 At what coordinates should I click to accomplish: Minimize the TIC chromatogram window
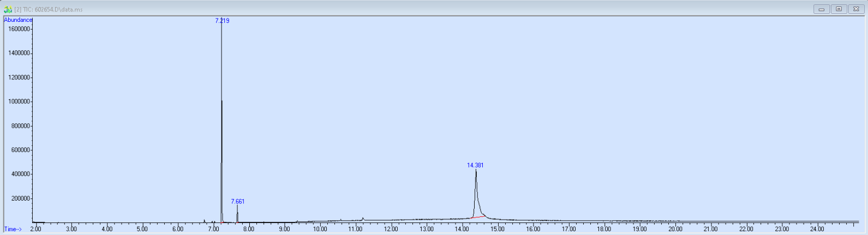pyautogui.click(x=821, y=9)
